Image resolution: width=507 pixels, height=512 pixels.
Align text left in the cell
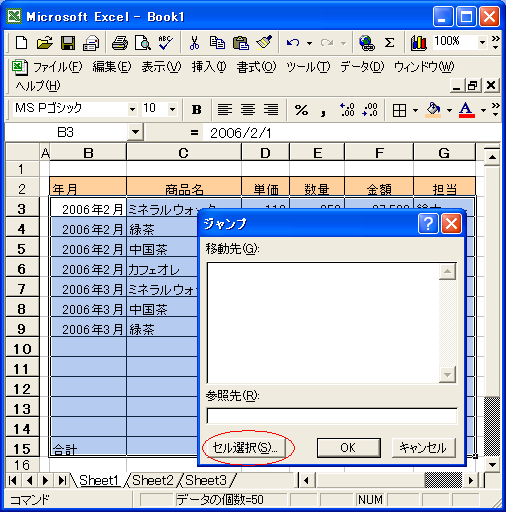coord(225,110)
